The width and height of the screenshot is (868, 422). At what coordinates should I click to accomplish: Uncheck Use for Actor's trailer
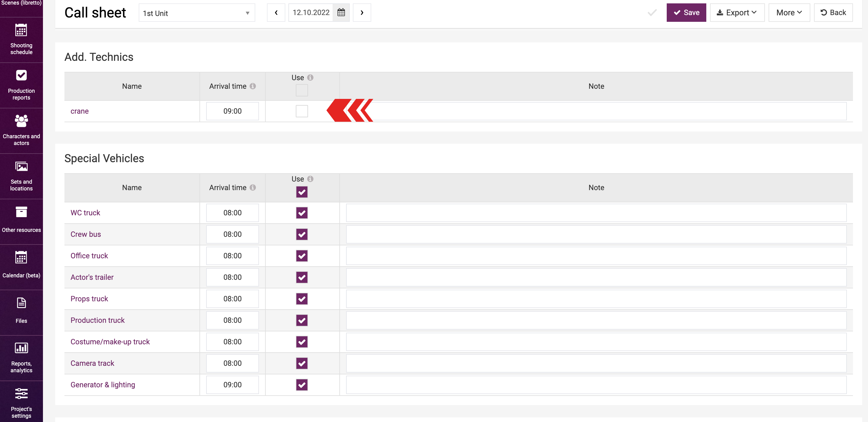tap(302, 277)
